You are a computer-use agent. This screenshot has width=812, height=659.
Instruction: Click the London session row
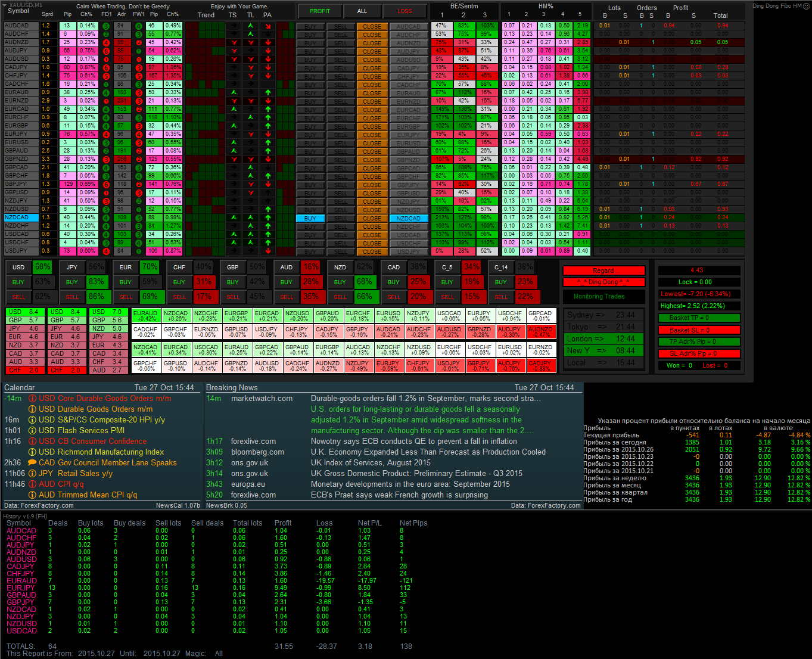coord(603,338)
